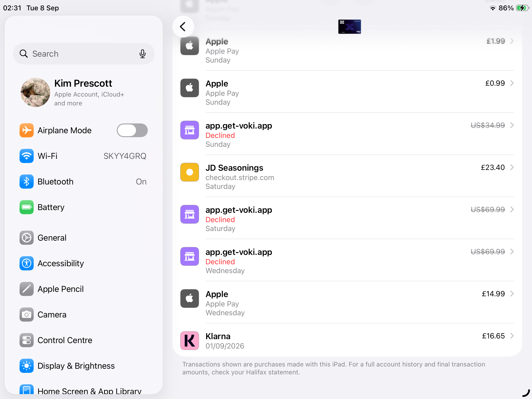Tap the Apple logo icon for £0.99 transaction
This screenshot has width=532, height=399.
coord(190,88)
